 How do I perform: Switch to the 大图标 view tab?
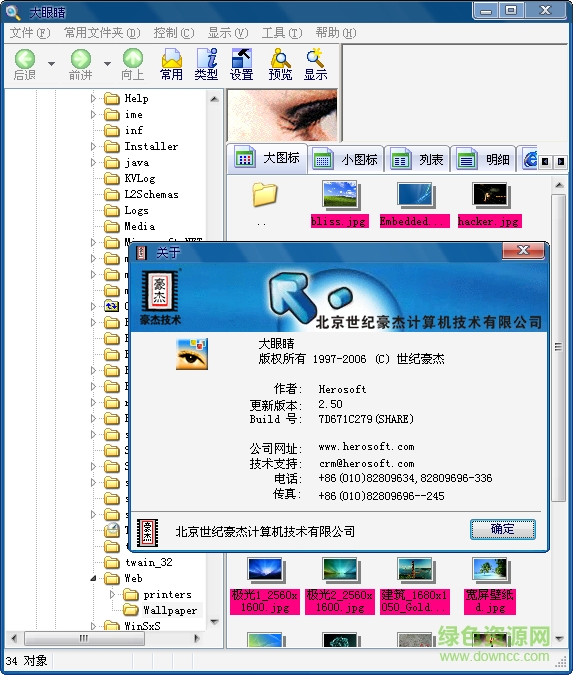click(x=267, y=158)
